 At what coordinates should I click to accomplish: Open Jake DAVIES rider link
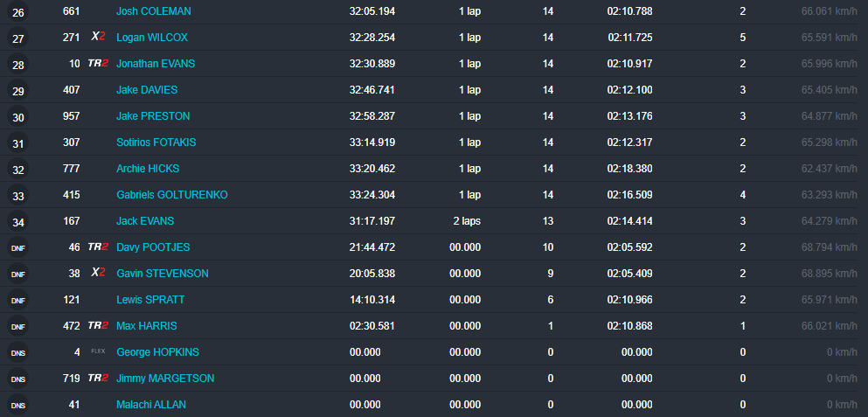pos(147,90)
